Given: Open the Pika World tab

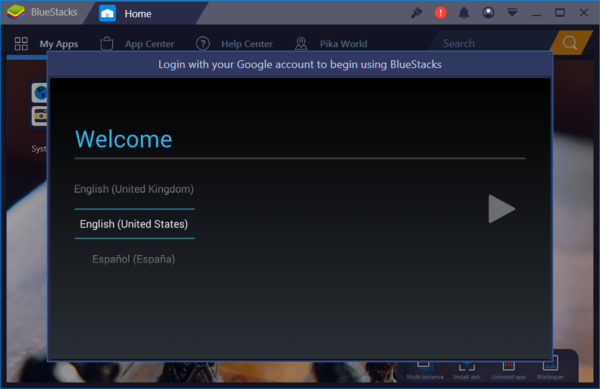Looking at the screenshot, I should click(343, 44).
